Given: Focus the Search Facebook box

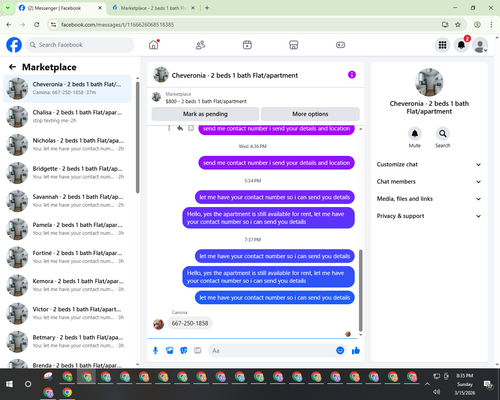Looking at the screenshot, I should pyautogui.click(x=80, y=45).
